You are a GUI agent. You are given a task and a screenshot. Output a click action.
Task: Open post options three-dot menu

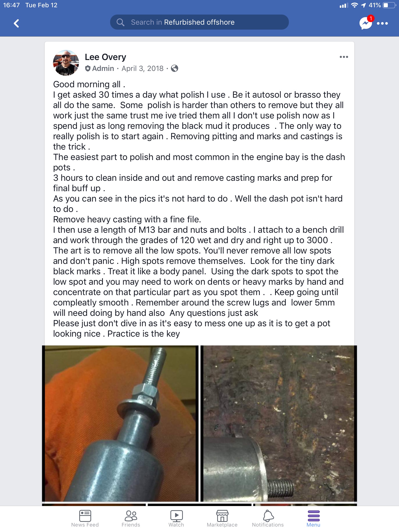click(x=344, y=57)
